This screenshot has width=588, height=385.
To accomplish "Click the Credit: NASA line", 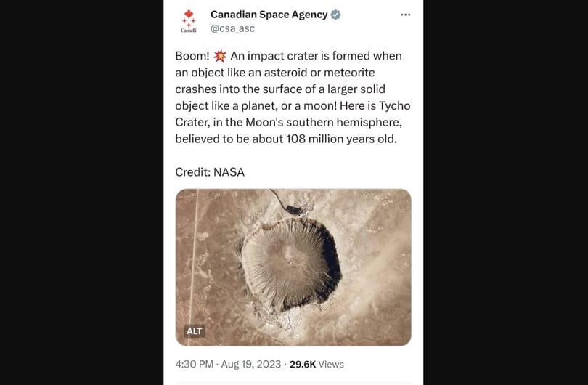I will tap(210, 172).
